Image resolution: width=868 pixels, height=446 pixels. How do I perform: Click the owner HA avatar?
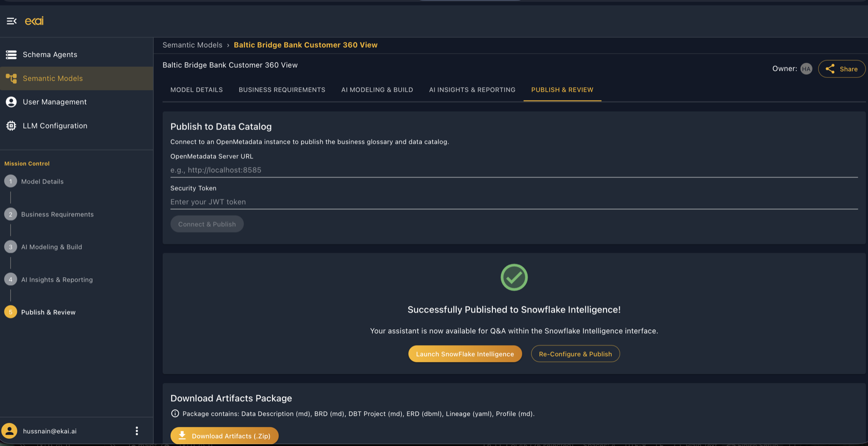pos(806,69)
